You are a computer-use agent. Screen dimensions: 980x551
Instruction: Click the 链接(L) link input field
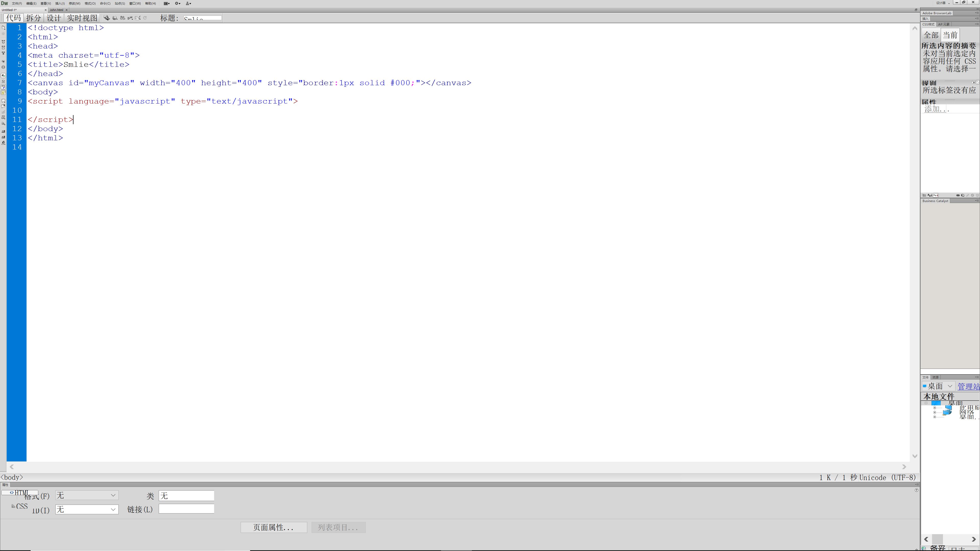[186, 509]
